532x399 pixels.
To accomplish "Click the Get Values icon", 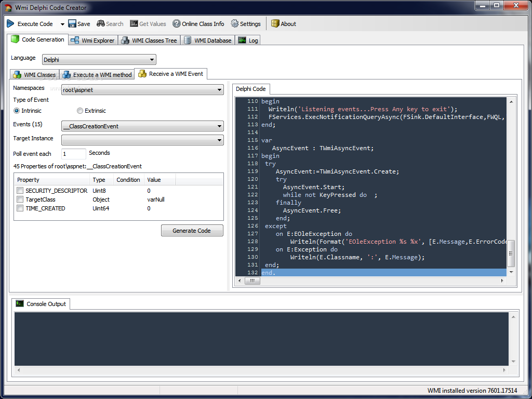I will (x=134, y=24).
